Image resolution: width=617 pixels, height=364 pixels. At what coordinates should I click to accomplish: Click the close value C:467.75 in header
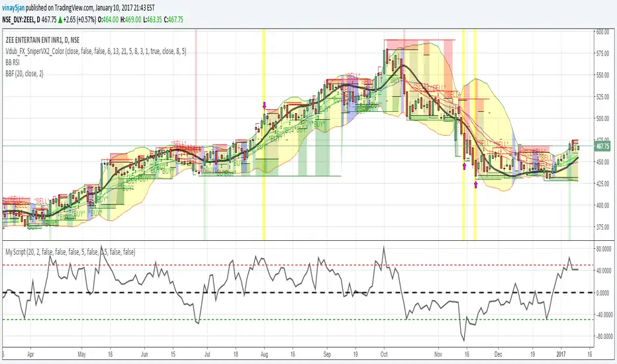pyautogui.click(x=173, y=20)
